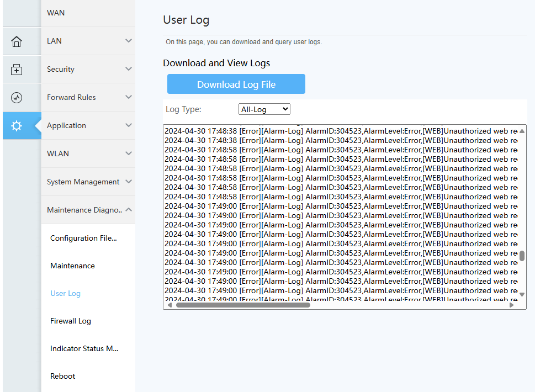Expand the Security section
Screen dimensions: 535x392
pos(129,69)
